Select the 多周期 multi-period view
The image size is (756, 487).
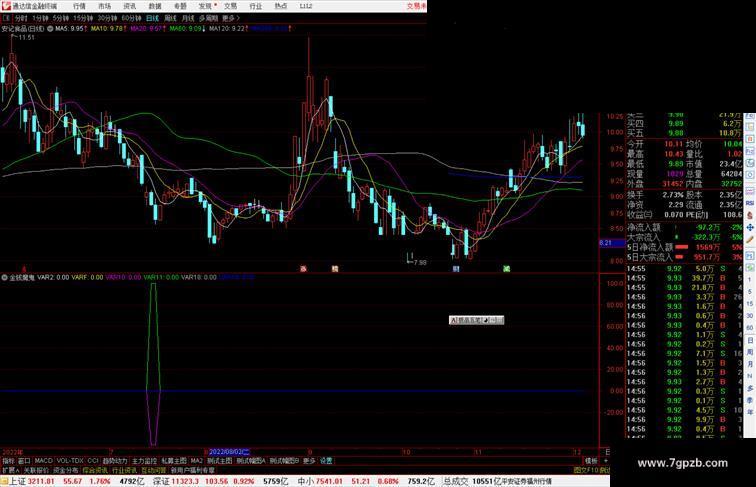(x=208, y=18)
